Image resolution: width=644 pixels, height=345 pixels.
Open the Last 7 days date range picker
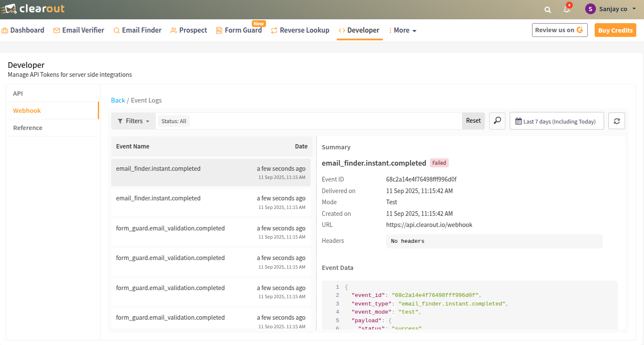pyautogui.click(x=556, y=121)
